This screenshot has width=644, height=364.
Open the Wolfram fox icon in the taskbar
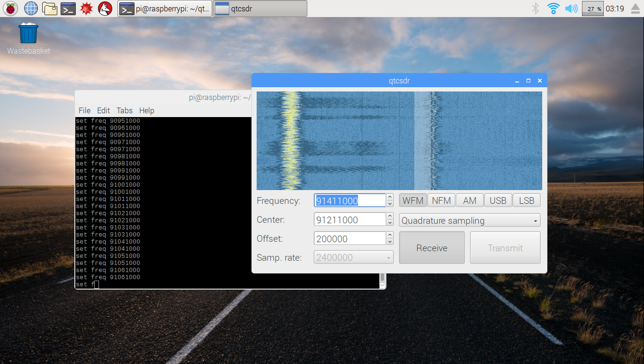tap(104, 8)
